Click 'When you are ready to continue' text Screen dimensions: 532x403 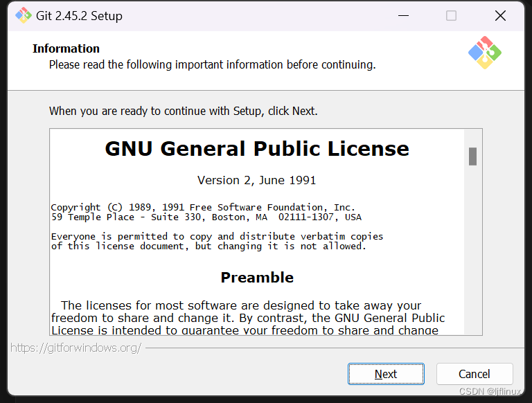(183, 111)
